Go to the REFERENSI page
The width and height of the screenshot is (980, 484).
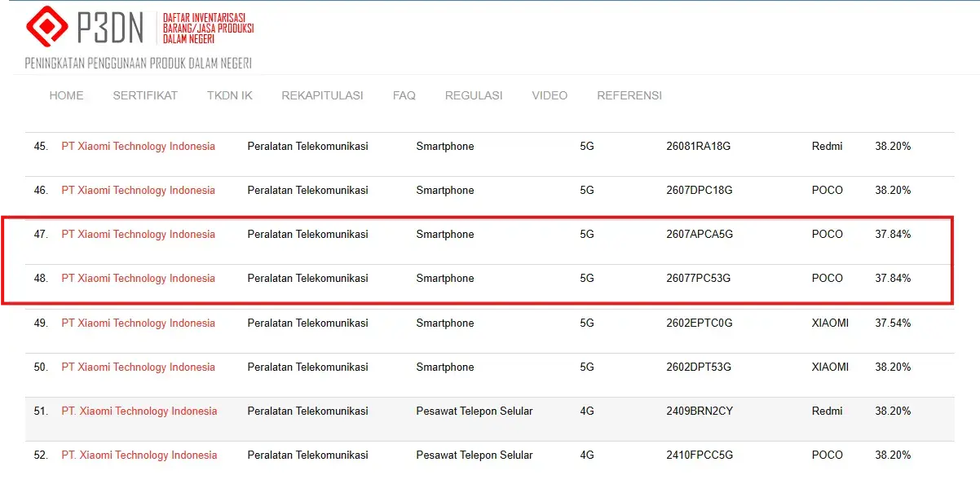click(x=629, y=95)
